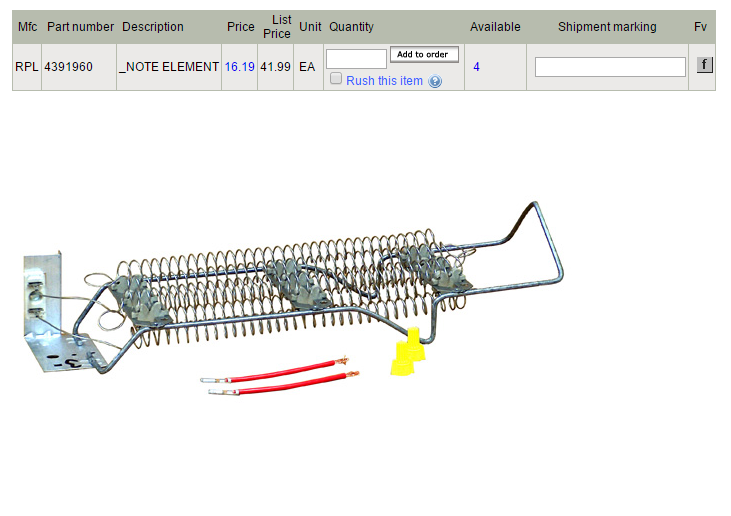Image resolution: width=731 pixels, height=516 pixels.
Task: Focus the Quantity input field
Action: [x=356, y=59]
